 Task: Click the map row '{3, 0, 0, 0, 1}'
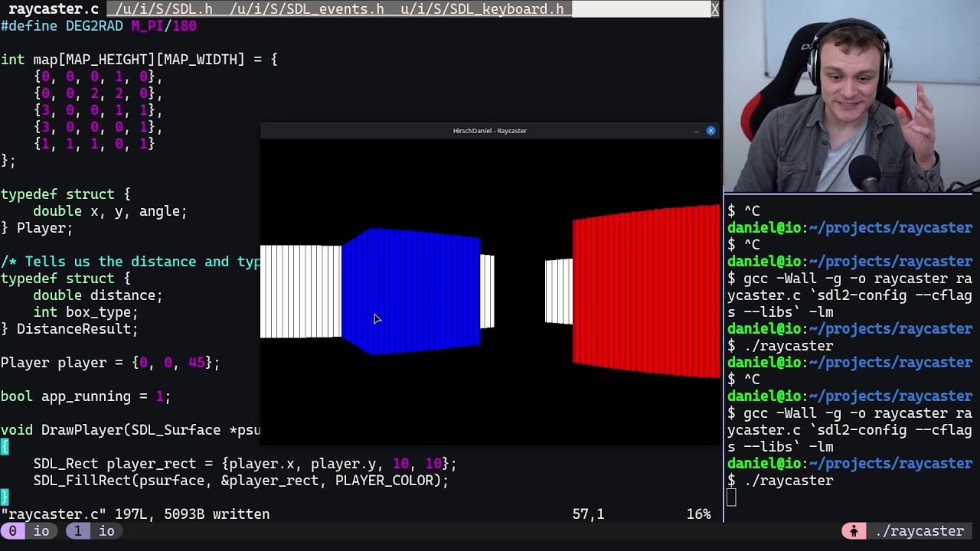pyautogui.click(x=98, y=127)
